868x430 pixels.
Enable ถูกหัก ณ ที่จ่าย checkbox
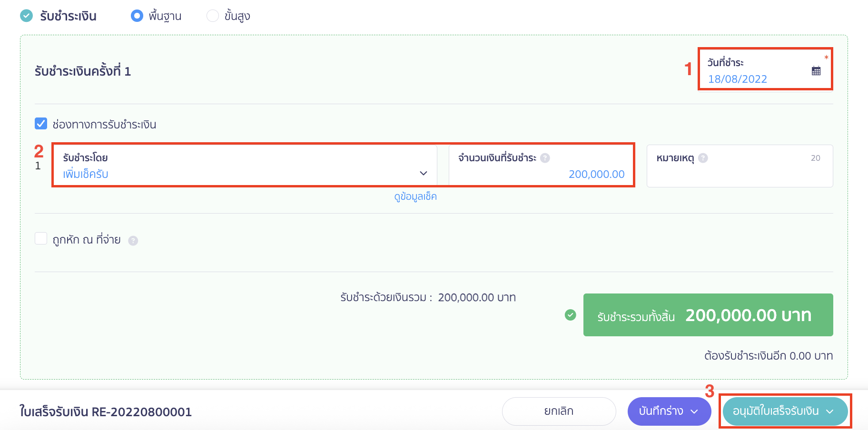[x=41, y=238]
